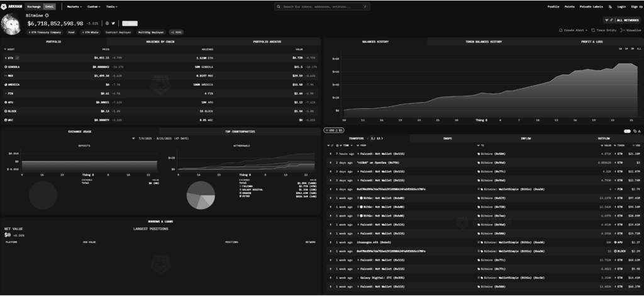Click the filter icon in ALL NETWORKS box
The width and height of the screenshot is (644, 296).
pos(607,20)
